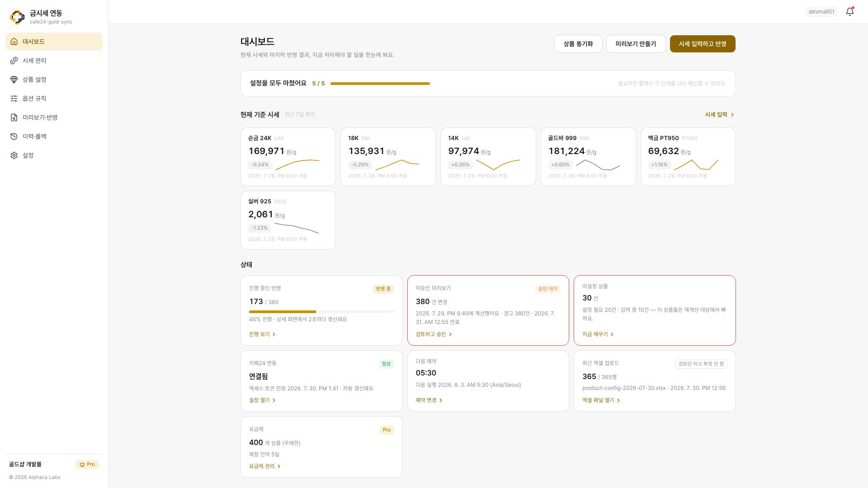The width and height of the screenshot is (868, 488).
Task: Click product-config-2026-07-30.xlsx file name
Action: [x=624, y=388]
